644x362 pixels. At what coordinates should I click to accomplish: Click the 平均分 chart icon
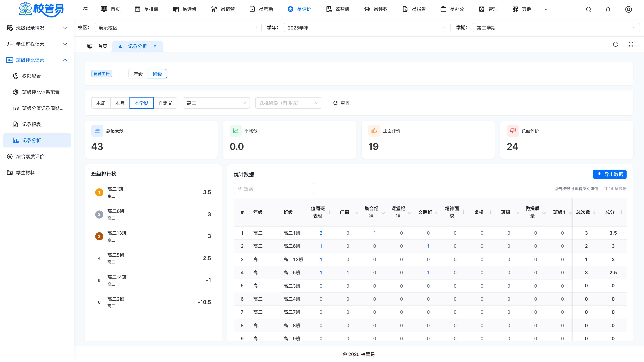click(236, 131)
